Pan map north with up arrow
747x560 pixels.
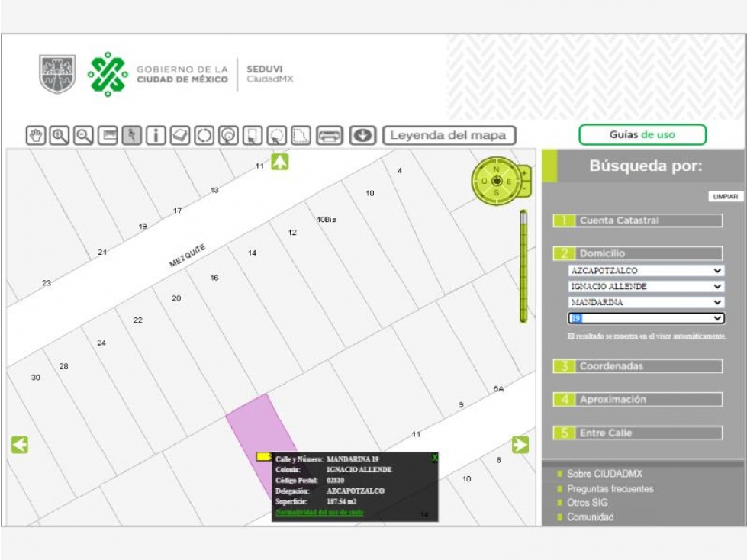point(280,162)
